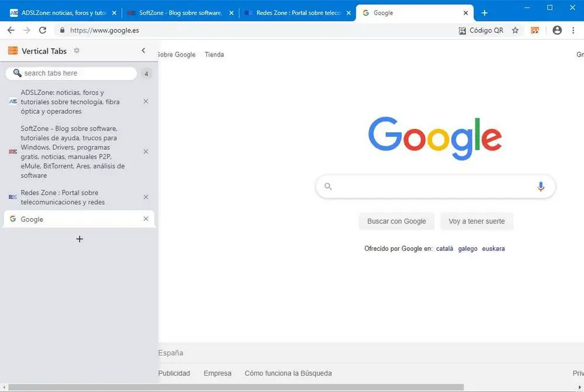The image size is (584, 392).
Task: Start voice search with the microphone icon
Action: point(541,186)
